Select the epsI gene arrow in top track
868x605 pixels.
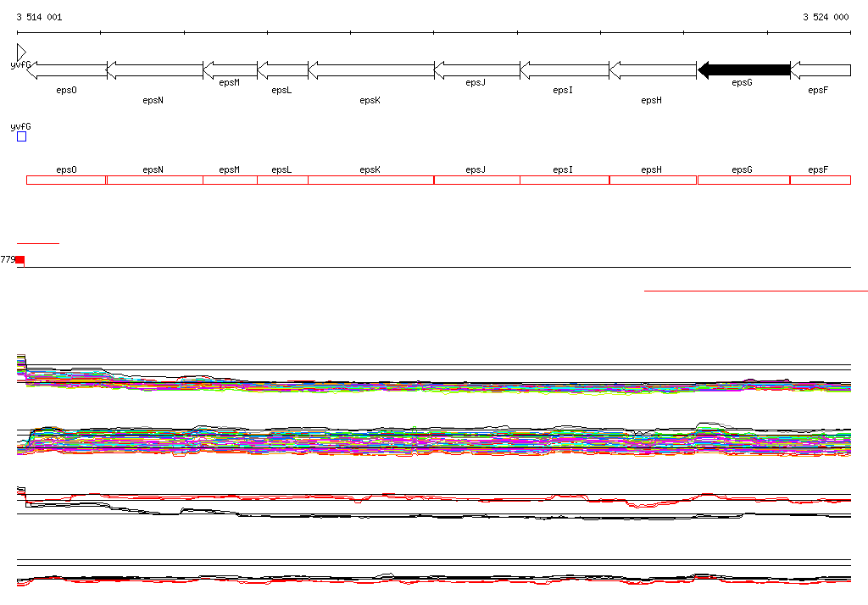(x=565, y=70)
